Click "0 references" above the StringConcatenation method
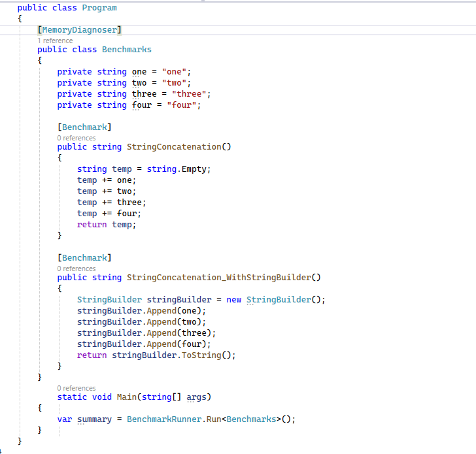 tap(76, 138)
